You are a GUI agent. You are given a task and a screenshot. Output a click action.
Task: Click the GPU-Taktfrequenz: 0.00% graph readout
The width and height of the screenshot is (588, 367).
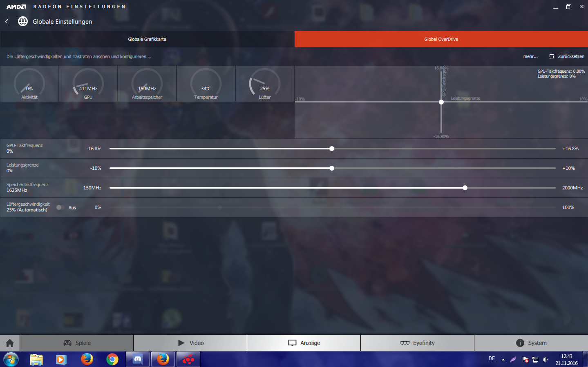click(x=561, y=71)
